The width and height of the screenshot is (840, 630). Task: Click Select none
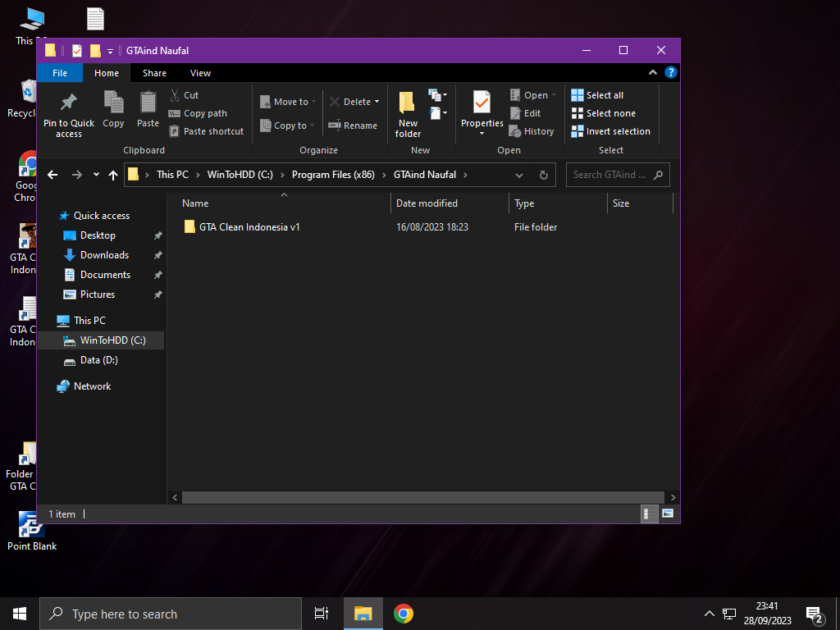tap(603, 113)
